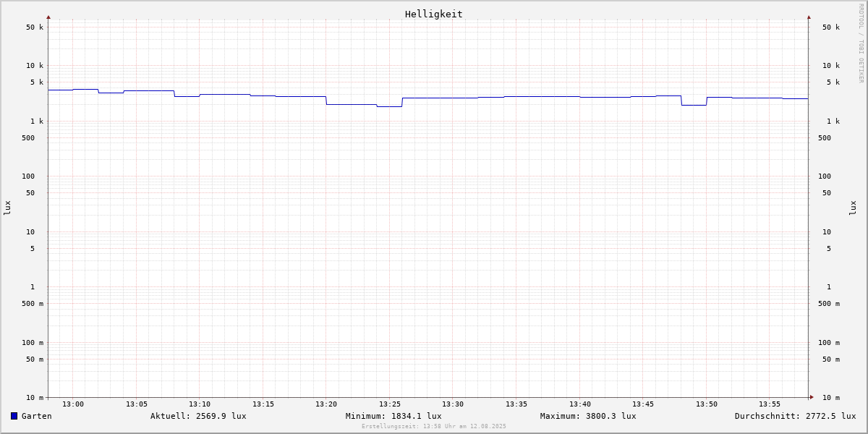Click the 13:25 time axis label
The width and height of the screenshot is (868, 434).
coord(390,404)
